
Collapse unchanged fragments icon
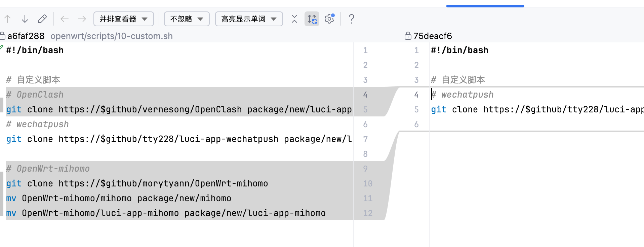point(294,19)
